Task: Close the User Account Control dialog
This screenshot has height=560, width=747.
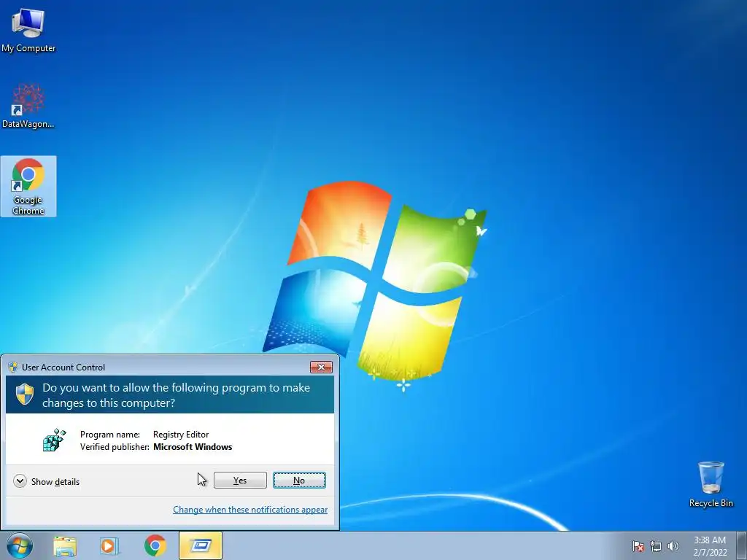Action: 321,367
